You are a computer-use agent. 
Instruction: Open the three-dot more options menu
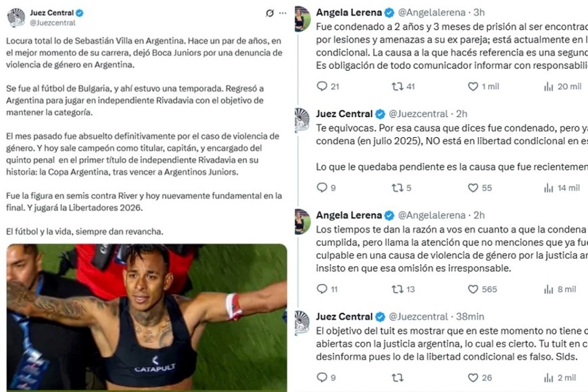coord(283,13)
